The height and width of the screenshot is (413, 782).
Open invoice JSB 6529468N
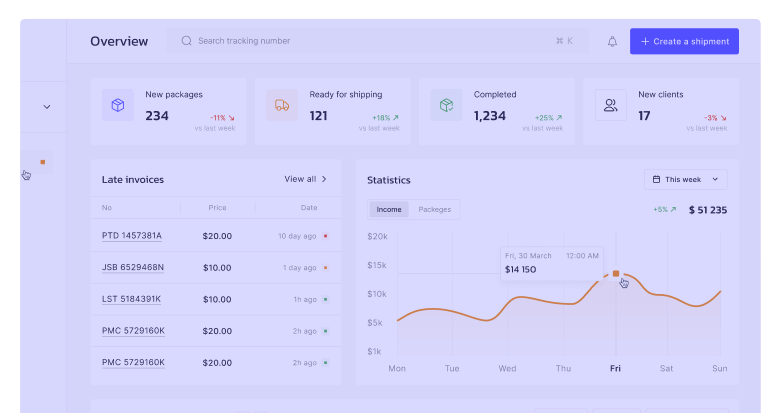pyautogui.click(x=133, y=268)
